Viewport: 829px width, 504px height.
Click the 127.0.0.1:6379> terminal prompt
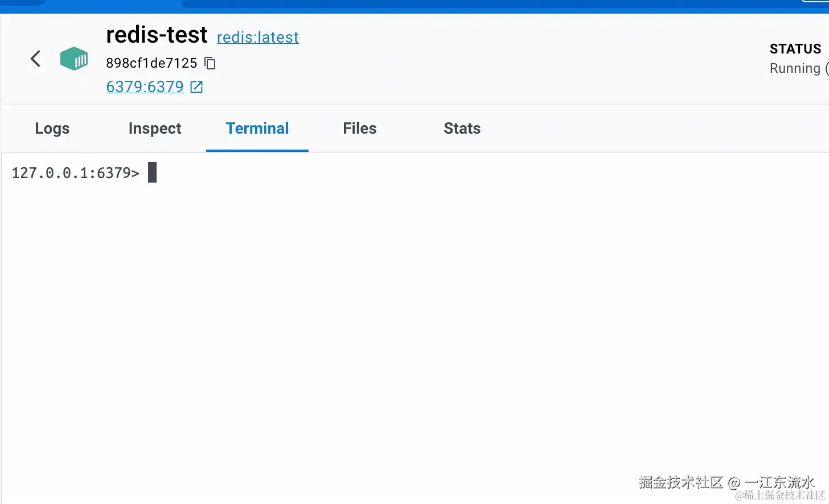75,173
